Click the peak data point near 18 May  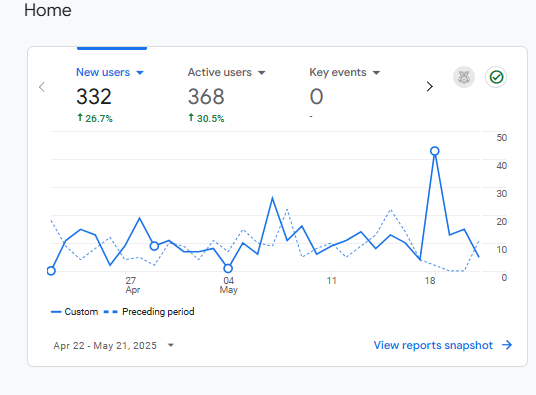click(x=434, y=151)
